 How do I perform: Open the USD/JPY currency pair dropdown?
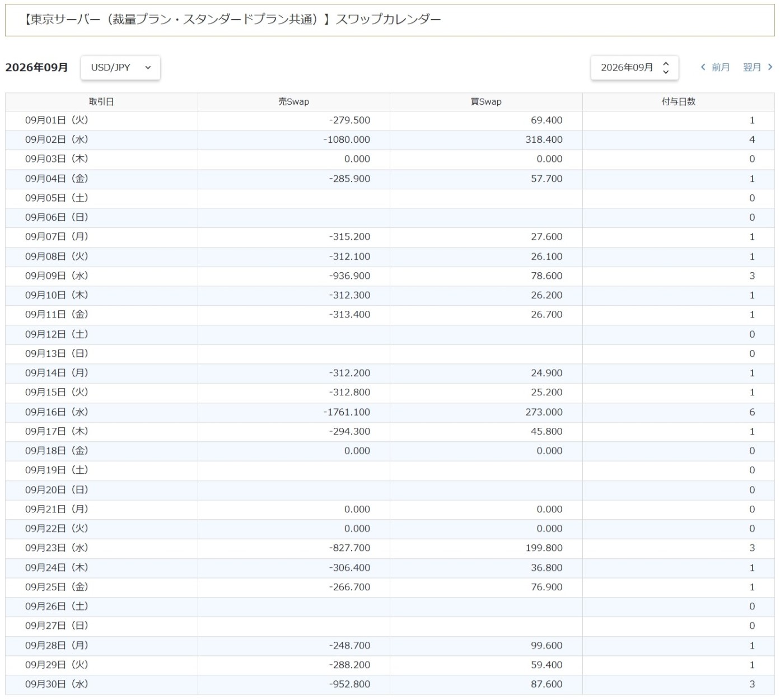click(120, 67)
